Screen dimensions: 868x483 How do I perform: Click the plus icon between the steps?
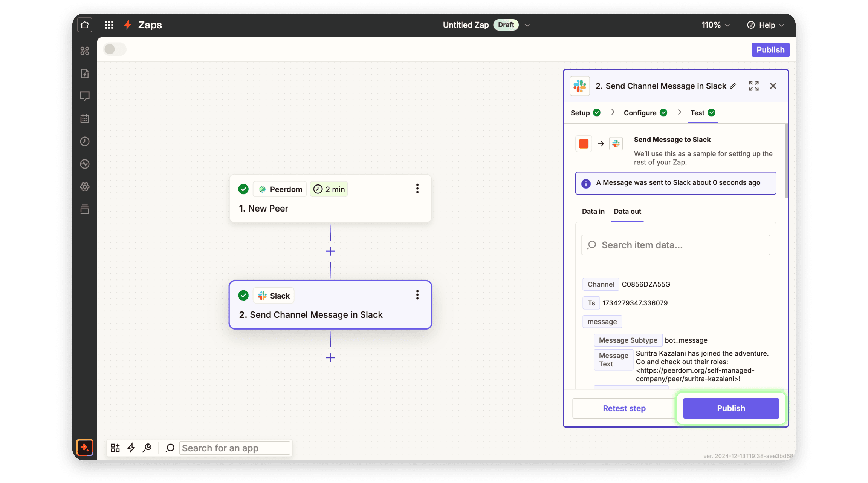[330, 251]
